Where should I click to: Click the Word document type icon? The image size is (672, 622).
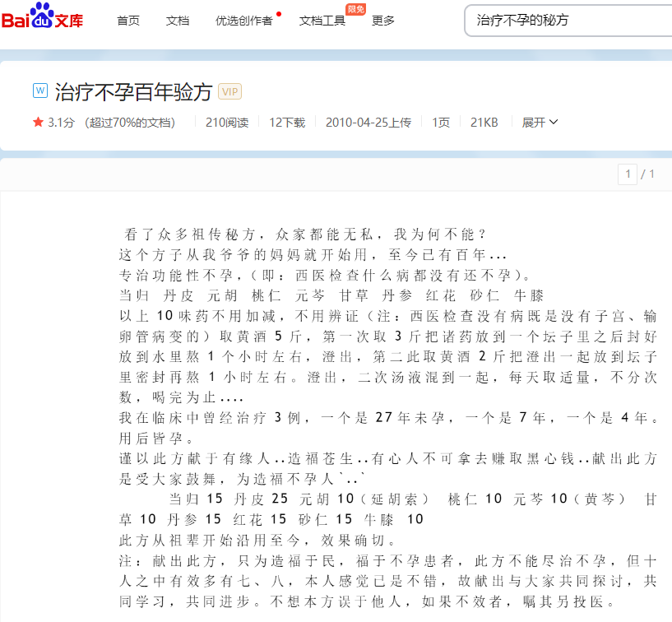point(39,91)
